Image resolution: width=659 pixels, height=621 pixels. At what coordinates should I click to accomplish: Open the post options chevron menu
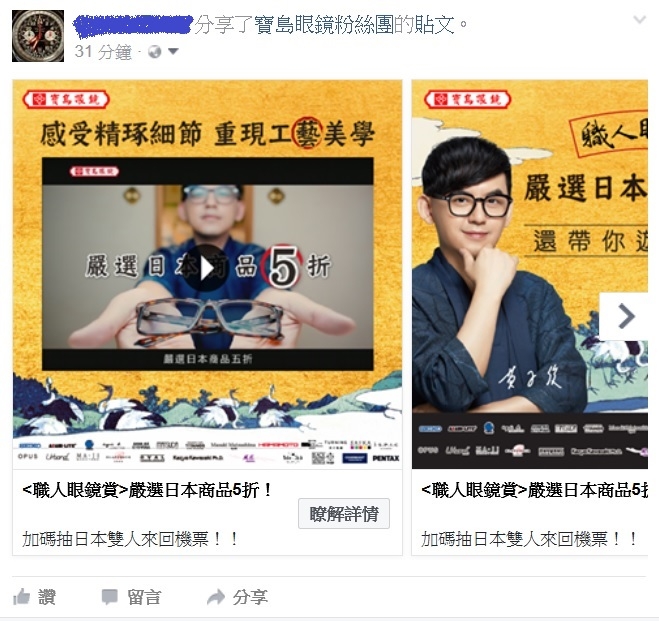(x=639, y=19)
